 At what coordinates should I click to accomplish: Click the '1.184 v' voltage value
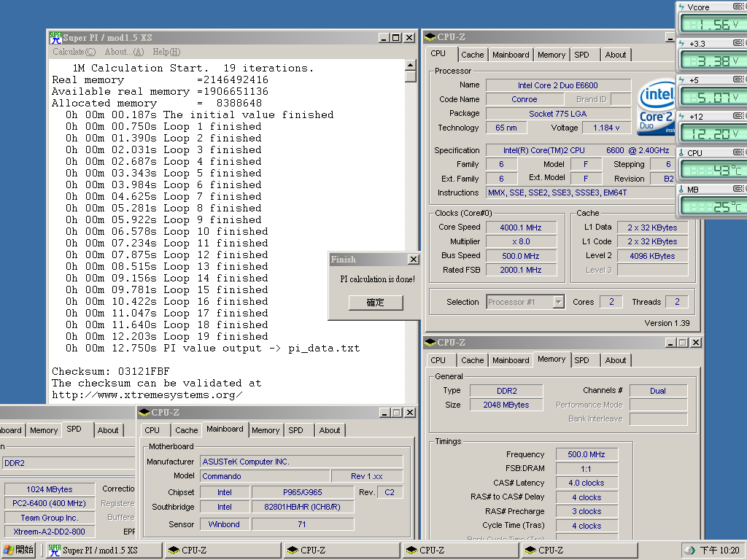pos(606,128)
